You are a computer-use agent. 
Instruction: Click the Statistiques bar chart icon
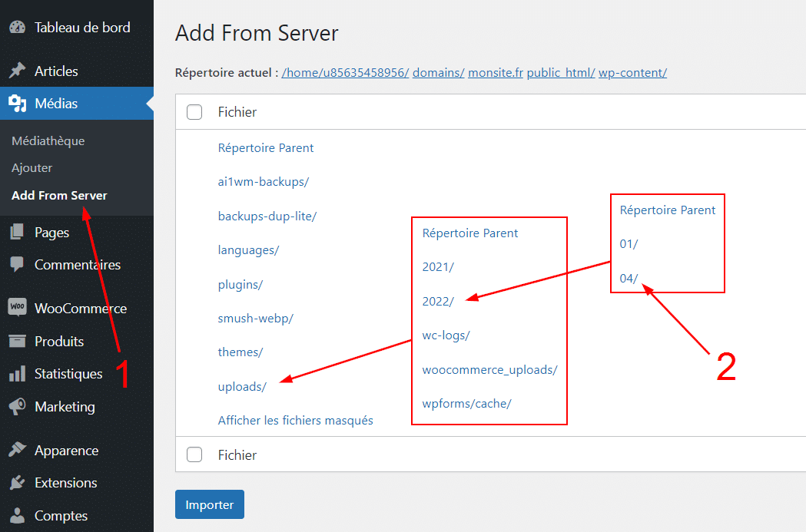click(x=17, y=374)
